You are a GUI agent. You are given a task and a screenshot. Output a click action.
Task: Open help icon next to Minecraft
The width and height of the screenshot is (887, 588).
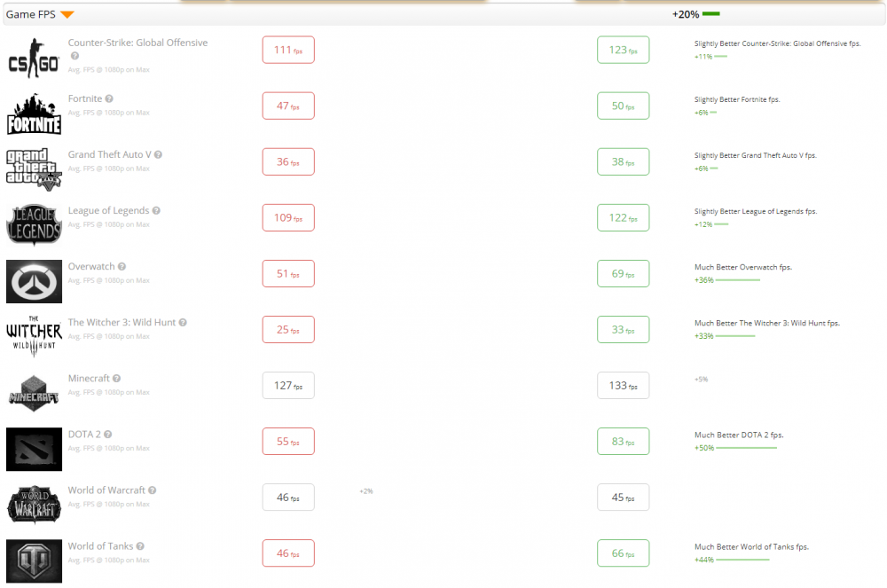(116, 379)
